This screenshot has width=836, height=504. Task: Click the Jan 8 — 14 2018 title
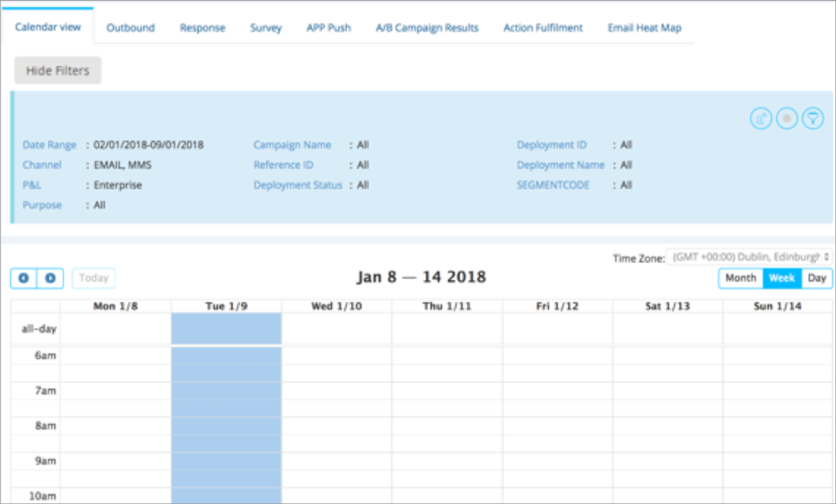pyautogui.click(x=421, y=277)
